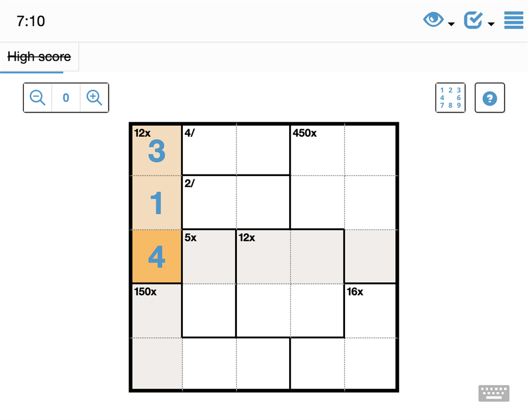Expand the dropdown beside the checkmark icon
Screen dimensions: 528x420
pos(491,24)
